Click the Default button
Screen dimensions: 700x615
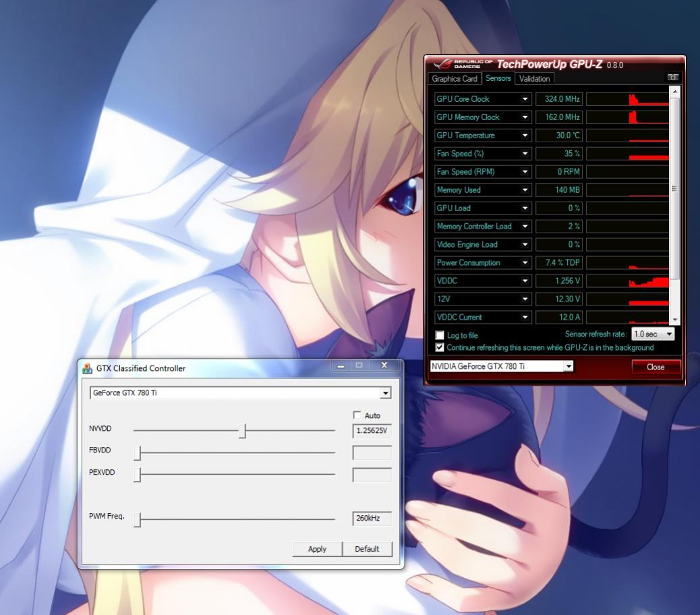[x=367, y=549]
